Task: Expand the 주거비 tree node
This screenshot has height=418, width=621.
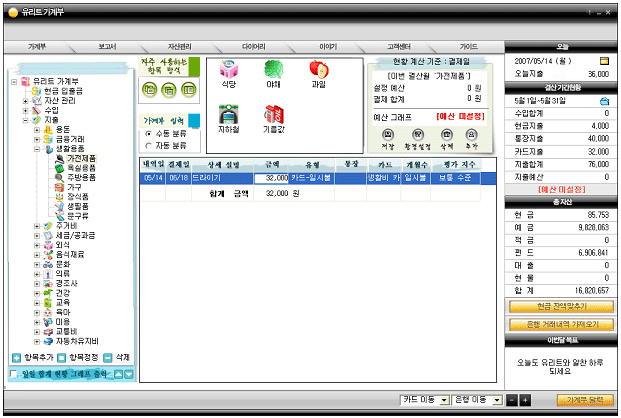Action: click(x=37, y=225)
